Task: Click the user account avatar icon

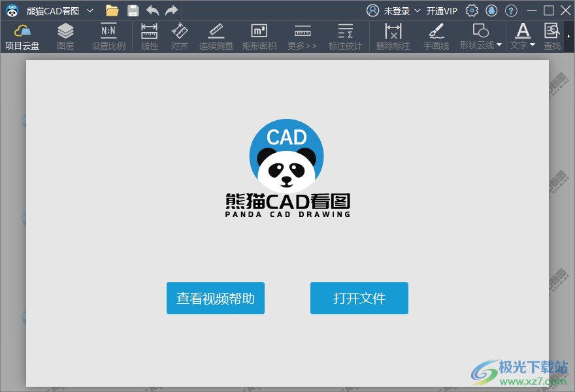Action: point(372,10)
